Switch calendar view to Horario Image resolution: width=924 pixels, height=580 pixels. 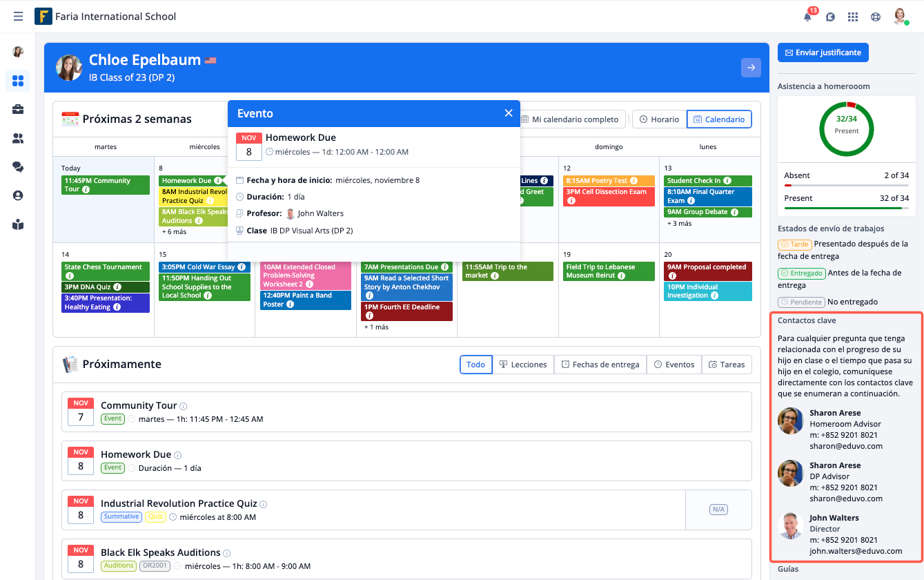click(659, 119)
